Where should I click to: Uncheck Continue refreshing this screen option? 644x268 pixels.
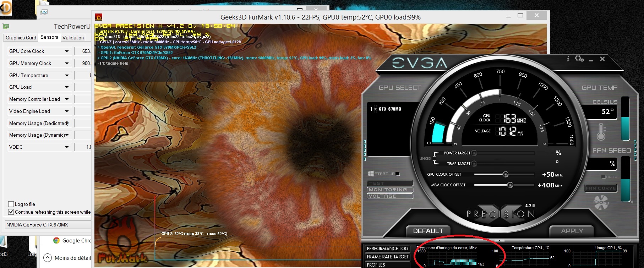click(11, 212)
